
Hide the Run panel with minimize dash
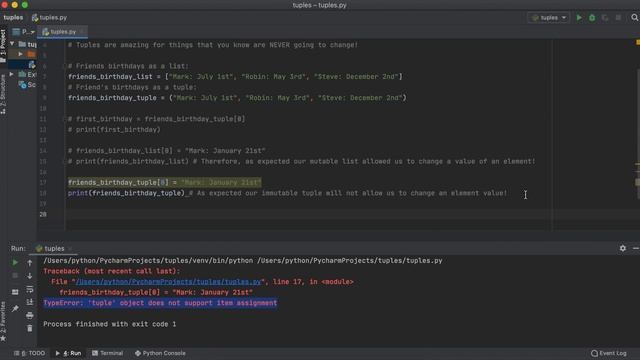coord(636,248)
